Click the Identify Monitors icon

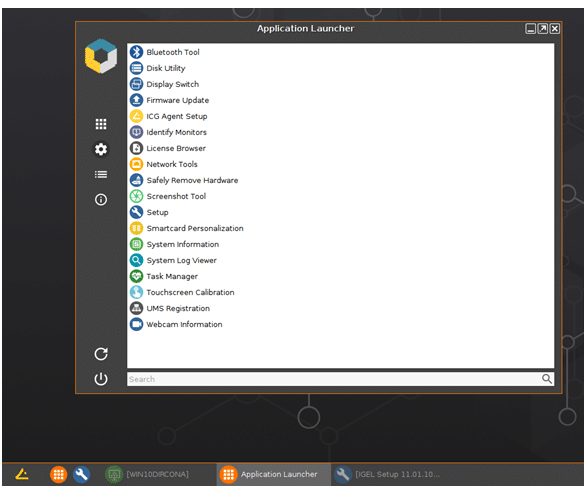[136, 132]
